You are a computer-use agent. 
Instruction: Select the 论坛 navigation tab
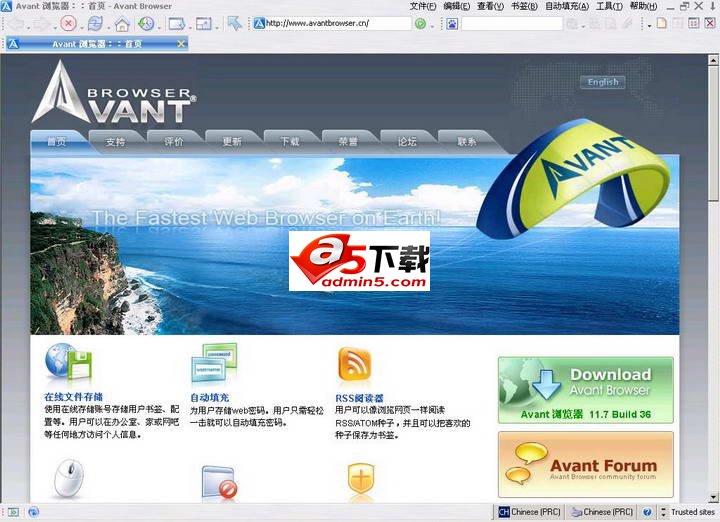[407, 142]
